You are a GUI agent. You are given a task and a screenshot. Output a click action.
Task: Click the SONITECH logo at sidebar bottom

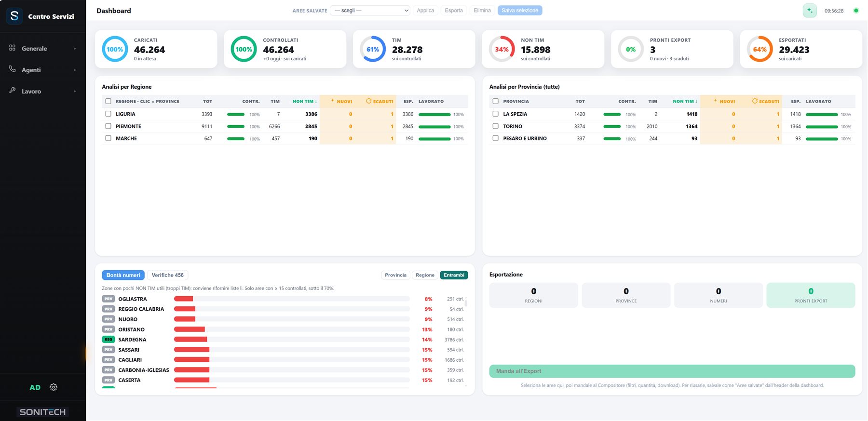tap(42, 412)
